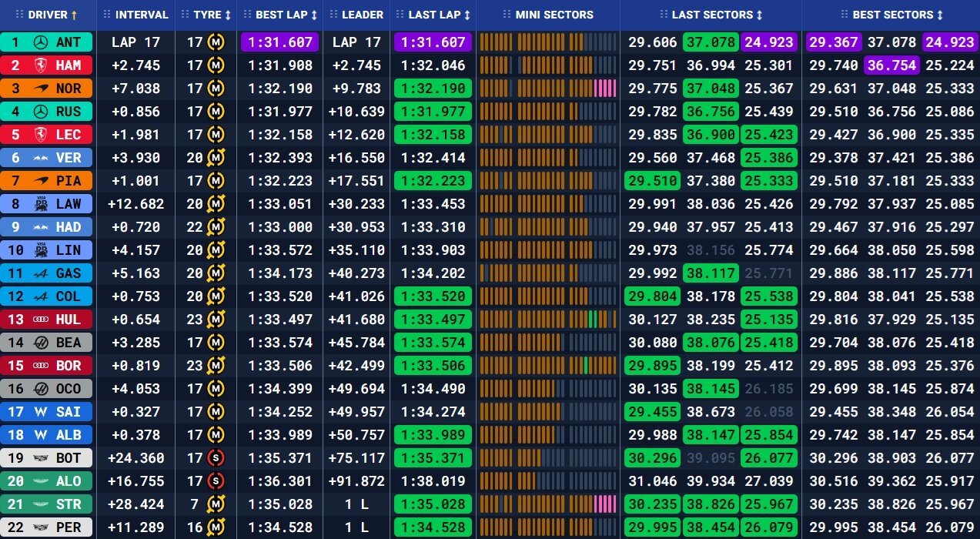980x539 pixels.
Task: Open the VER driver row badge
Action: click(46, 158)
